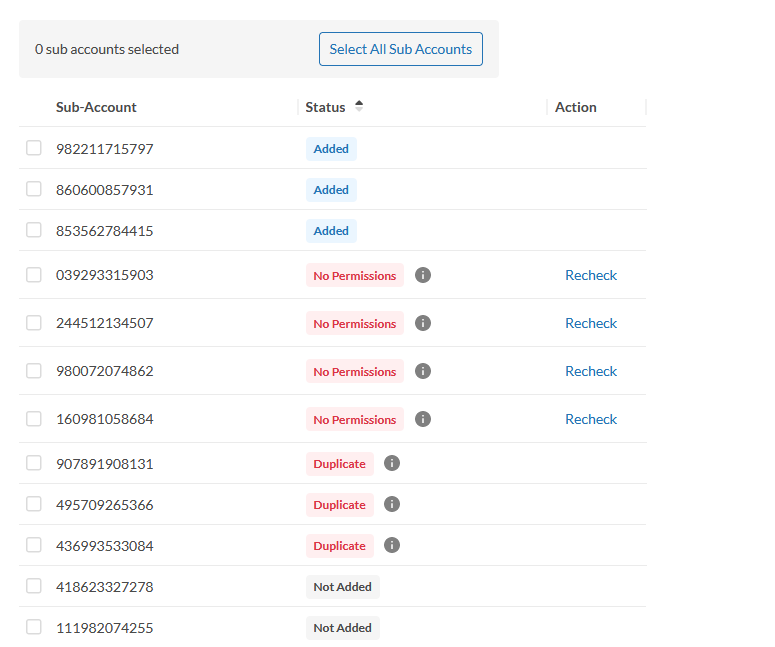The image size is (775, 647).
Task: Click Select All Sub Accounts button
Action: click(400, 49)
